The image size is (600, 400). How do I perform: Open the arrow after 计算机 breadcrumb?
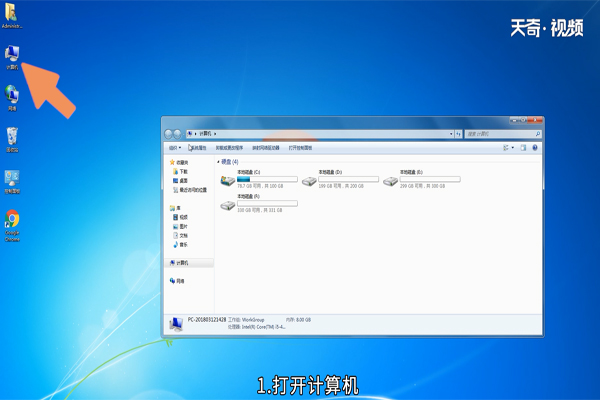click(x=215, y=134)
